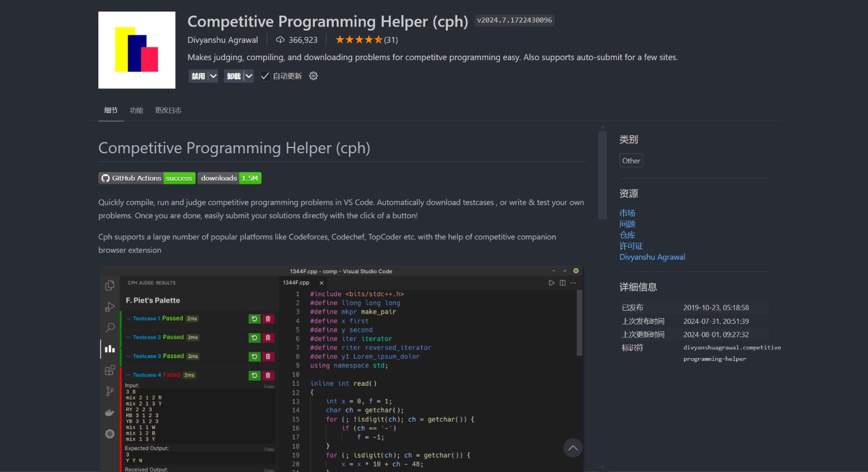
Task: Click the green rerun icon for Testcase 1
Action: (x=254, y=319)
